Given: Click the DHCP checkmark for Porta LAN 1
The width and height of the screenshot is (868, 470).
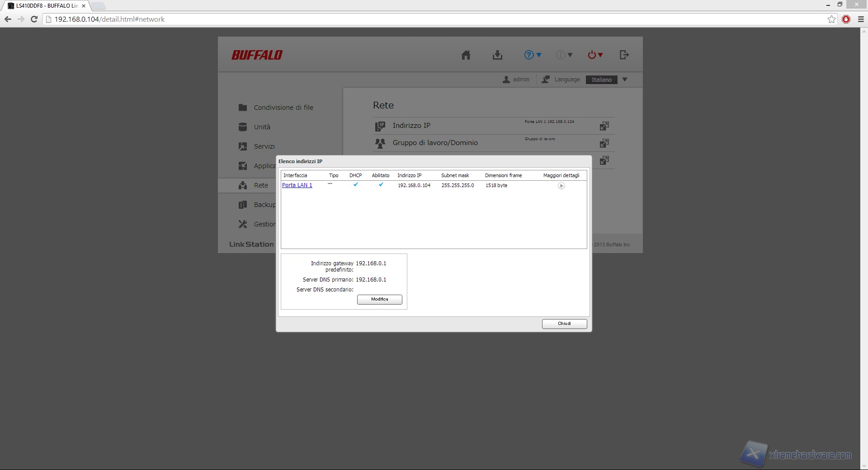Looking at the screenshot, I should (x=356, y=185).
